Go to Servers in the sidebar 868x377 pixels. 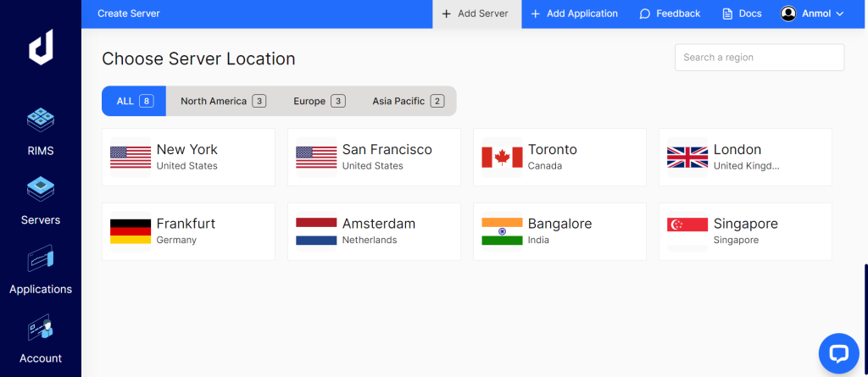40,188
